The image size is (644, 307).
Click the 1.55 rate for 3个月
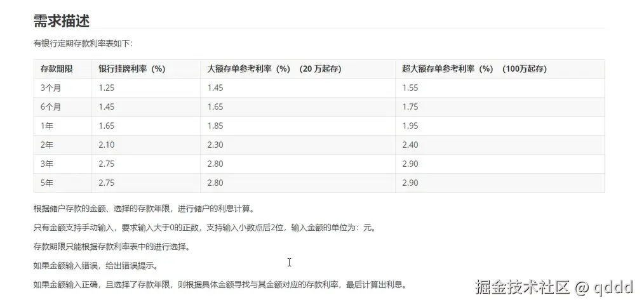coord(410,88)
